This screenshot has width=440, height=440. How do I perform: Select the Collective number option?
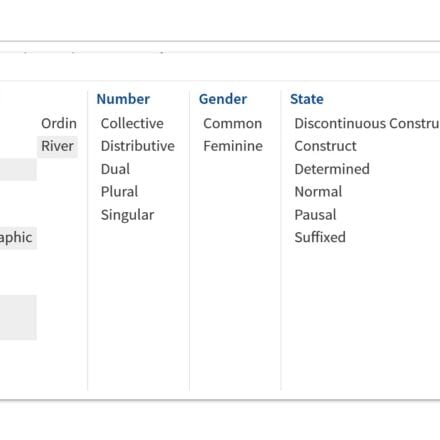(x=132, y=123)
